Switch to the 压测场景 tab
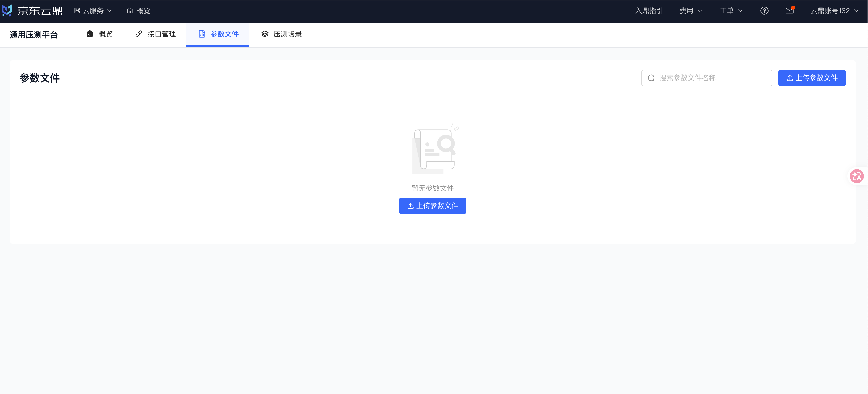This screenshot has width=868, height=394. 281,34
